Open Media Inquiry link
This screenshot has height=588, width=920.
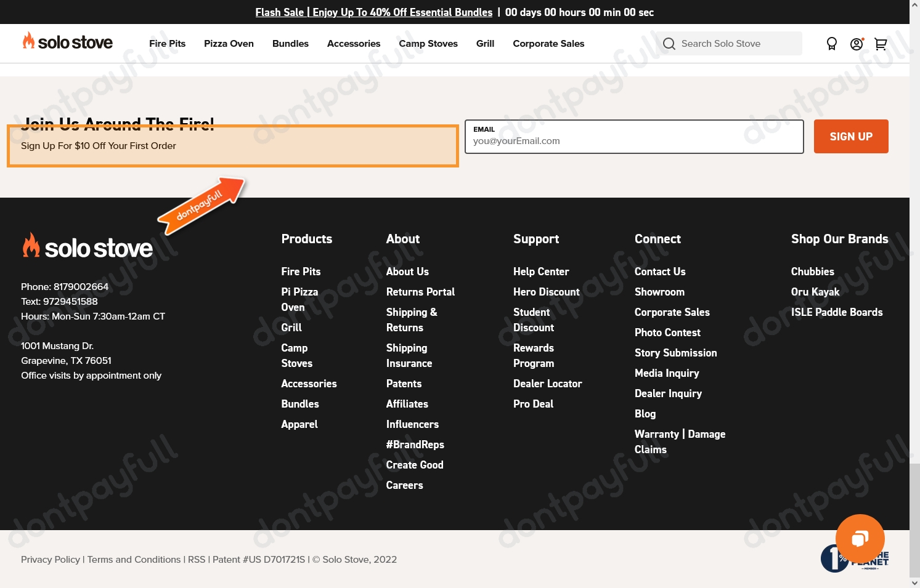pos(667,373)
